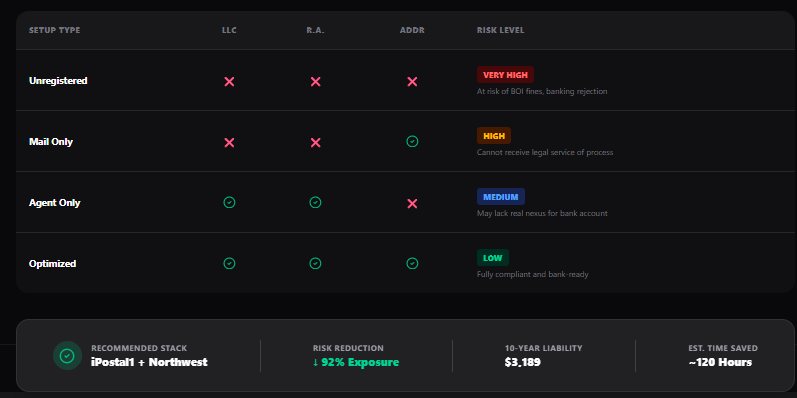Click the green check icon beside Recommended Stack
Image resolution: width=797 pixels, height=398 pixels.
coord(67,355)
